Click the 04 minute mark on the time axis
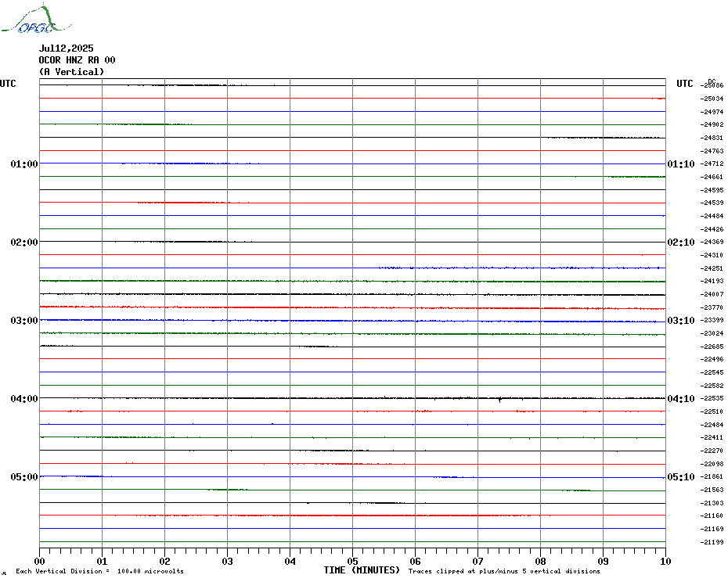 (x=290, y=561)
